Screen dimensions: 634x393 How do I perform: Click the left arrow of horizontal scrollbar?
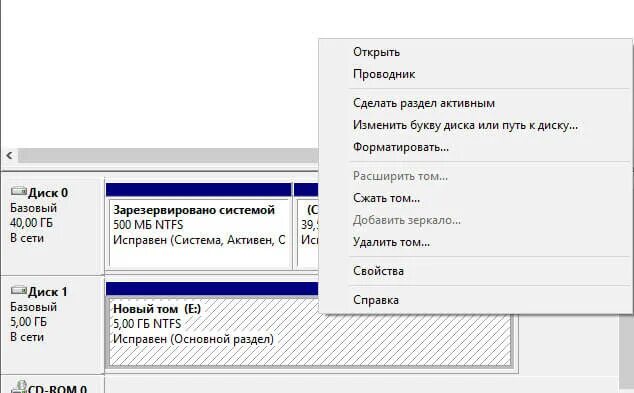[x=10, y=155]
